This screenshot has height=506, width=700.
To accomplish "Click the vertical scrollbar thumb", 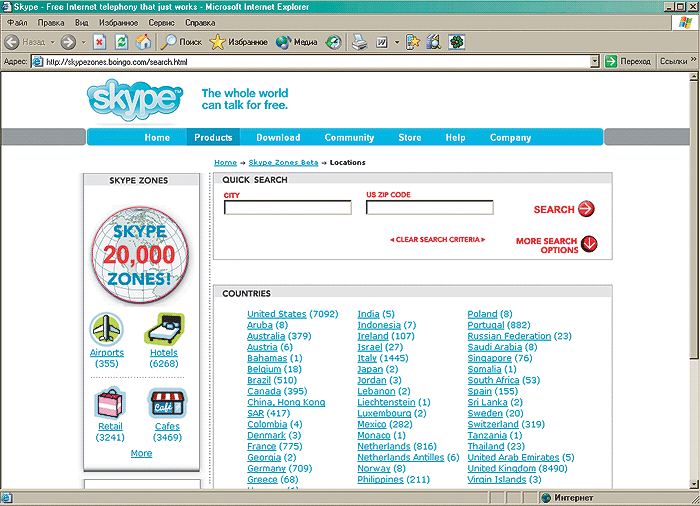I will [693, 219].
